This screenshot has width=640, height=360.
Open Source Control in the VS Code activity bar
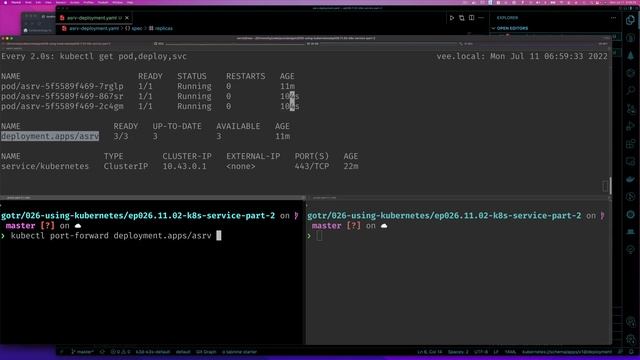(631, 109)
